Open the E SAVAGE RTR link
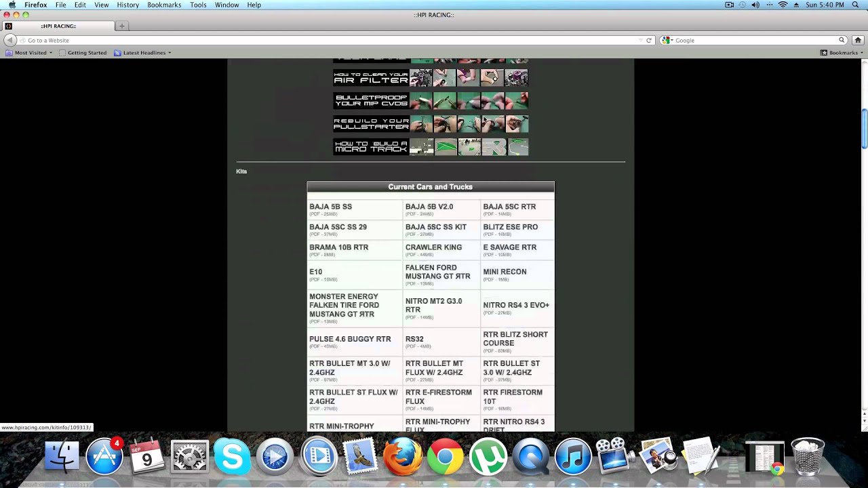The image size is (868, 488). click(509, 247)
